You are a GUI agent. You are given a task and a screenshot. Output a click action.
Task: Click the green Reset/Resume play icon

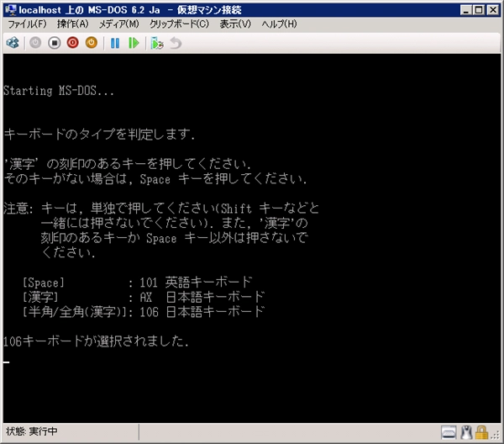pyautogui.click(x=134, y=43)
